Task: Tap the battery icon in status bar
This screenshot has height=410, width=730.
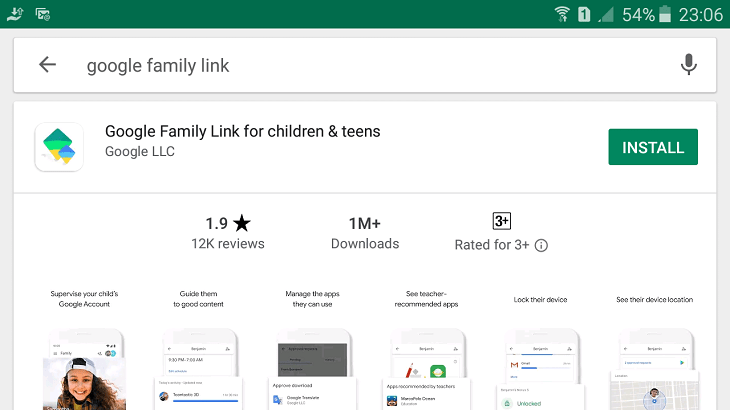Action: pos(665,14)
